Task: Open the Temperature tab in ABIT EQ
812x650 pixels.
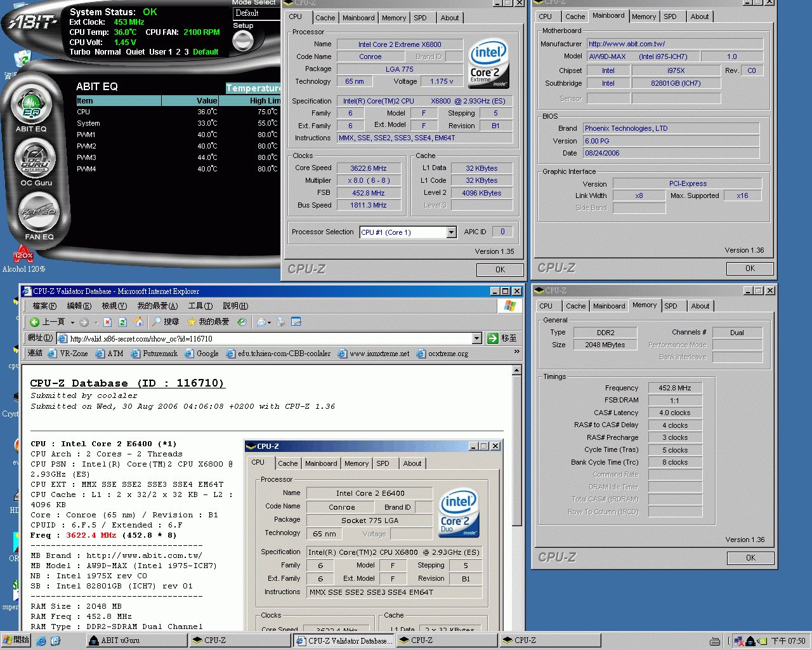Action: coord(253,88)
